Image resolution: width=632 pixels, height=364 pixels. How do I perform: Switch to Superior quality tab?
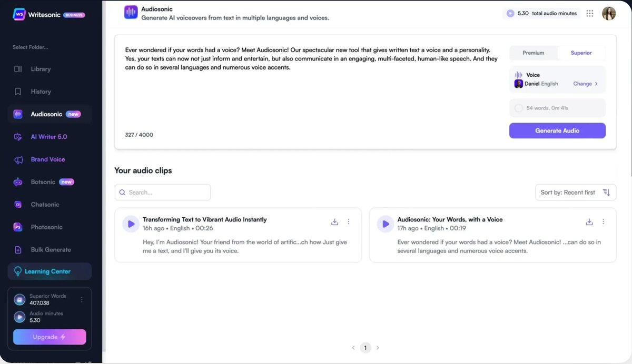(581, 53)
